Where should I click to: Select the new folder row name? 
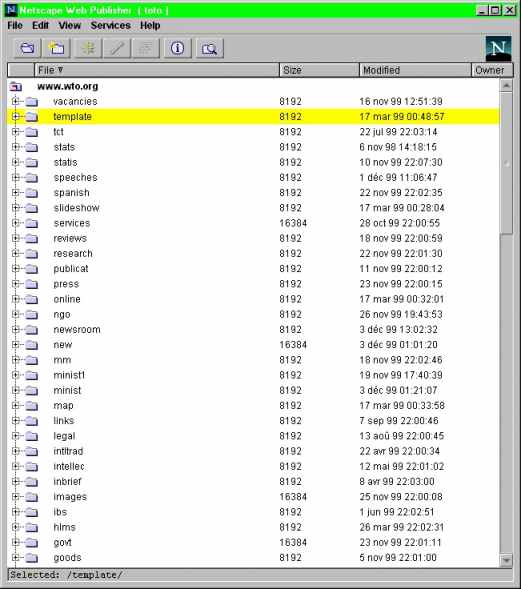[63, 345]
